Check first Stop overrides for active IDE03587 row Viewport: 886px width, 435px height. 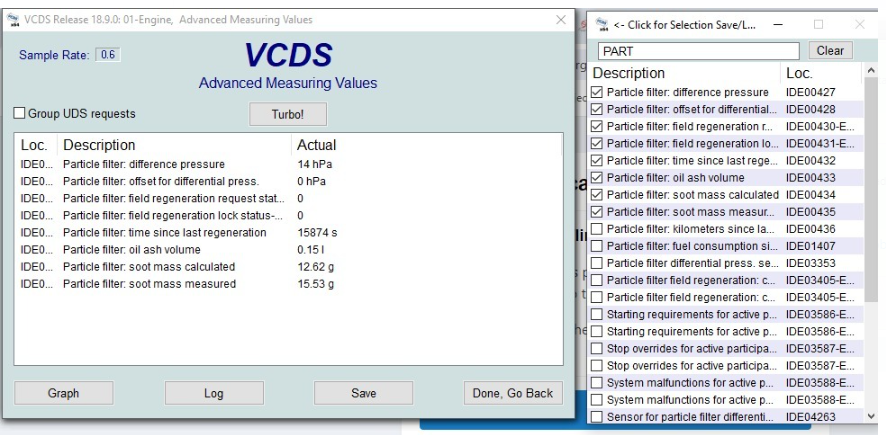pyautogui.click(x=597, y=349)
